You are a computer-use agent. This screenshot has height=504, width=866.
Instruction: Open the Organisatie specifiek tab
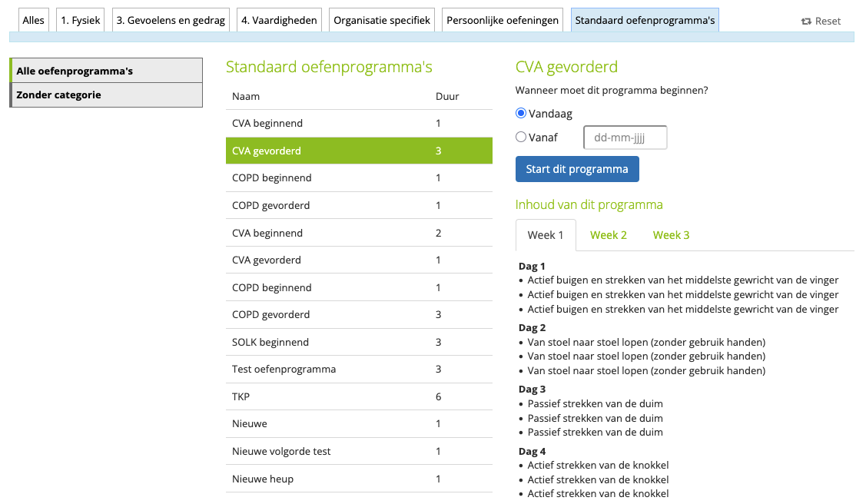coord(382,20)
